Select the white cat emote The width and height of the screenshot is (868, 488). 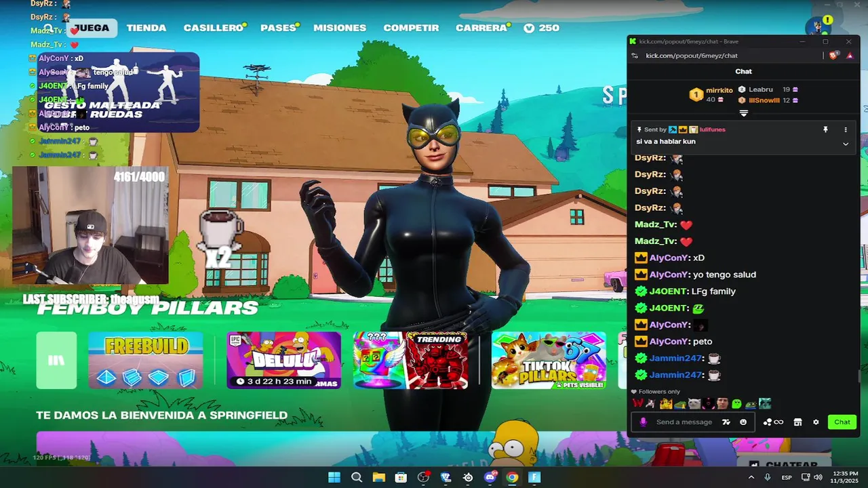click(694, 404)
